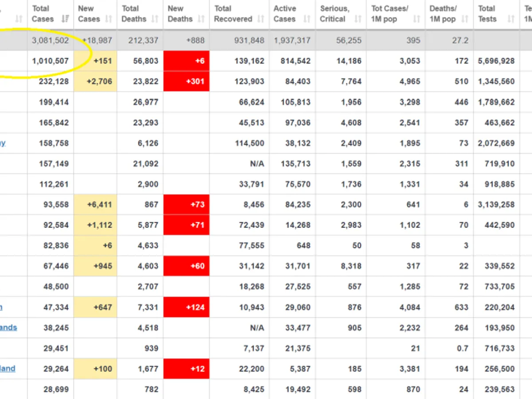This screenshot has height=399, width=532.
Task: Sort by New Deaths using its arrow icon
Action: point(201,19)
